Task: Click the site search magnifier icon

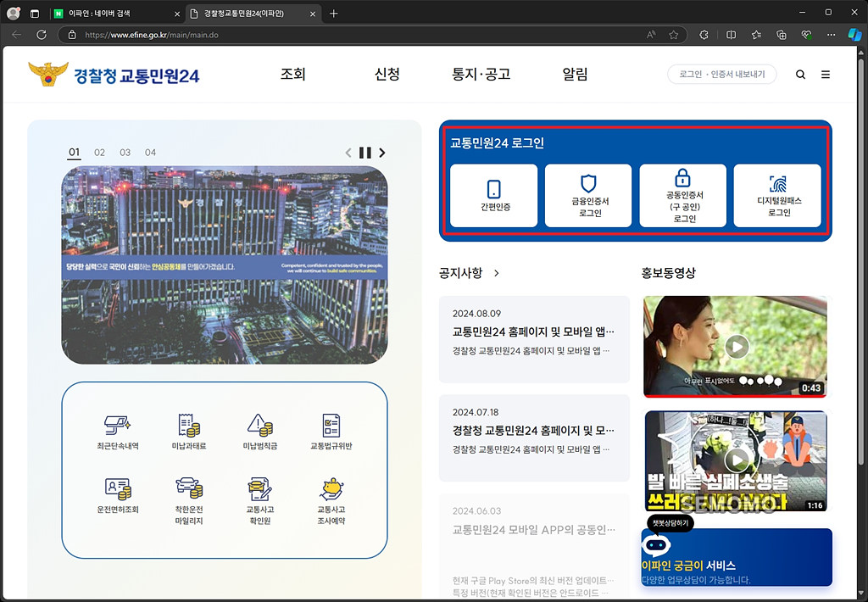Action: coord(800,75)
